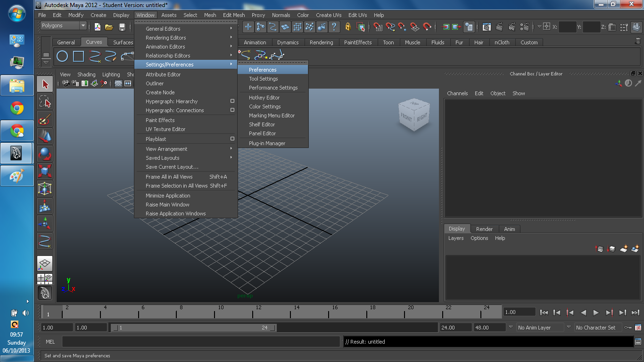Viewport: 644px width, 362px height.
Task: Enable Snap to view planes magnet
Action: (414, 27)
